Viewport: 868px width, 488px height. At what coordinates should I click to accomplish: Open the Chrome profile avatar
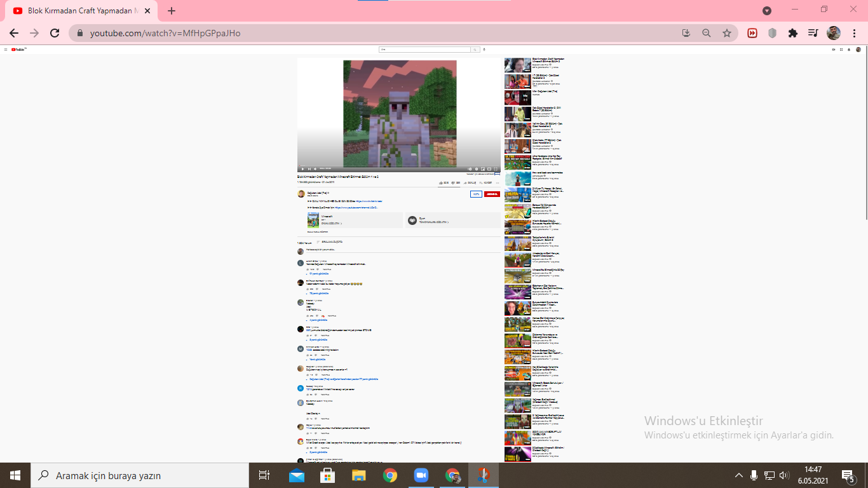834,33
